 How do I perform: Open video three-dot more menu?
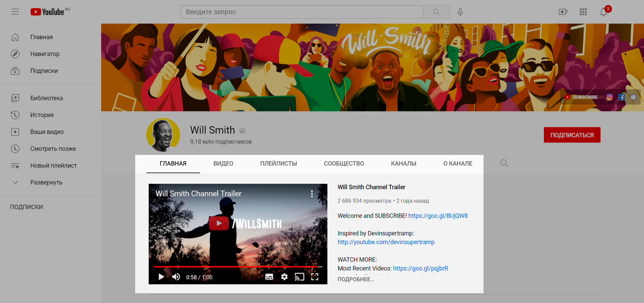click(x=312, y=194)
